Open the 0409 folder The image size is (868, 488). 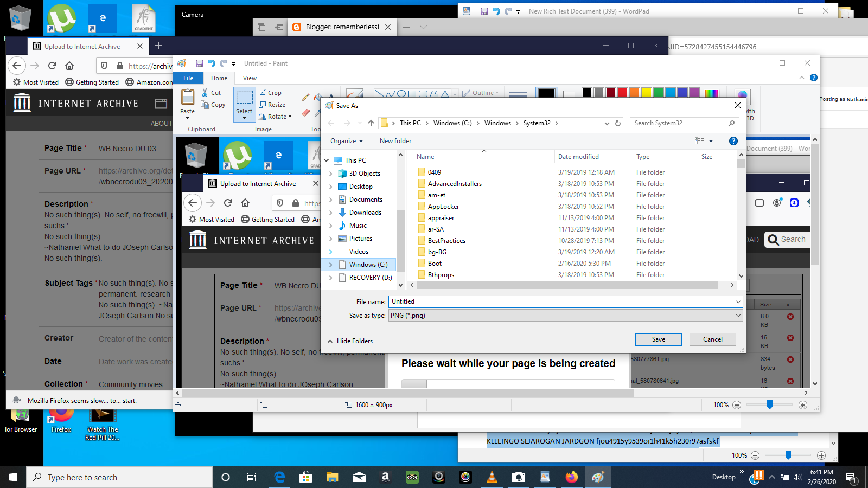(x=435, y=172)
